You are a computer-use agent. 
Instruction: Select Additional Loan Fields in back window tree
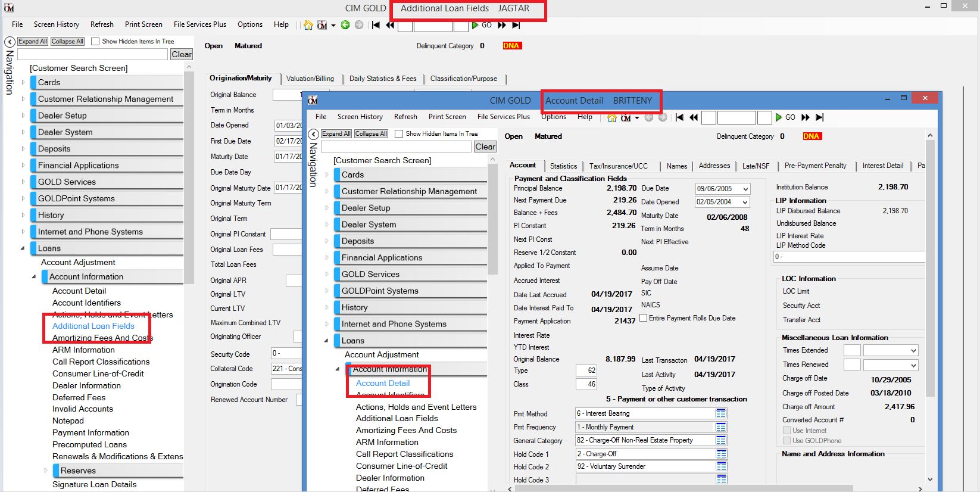[x=93, y=326]
